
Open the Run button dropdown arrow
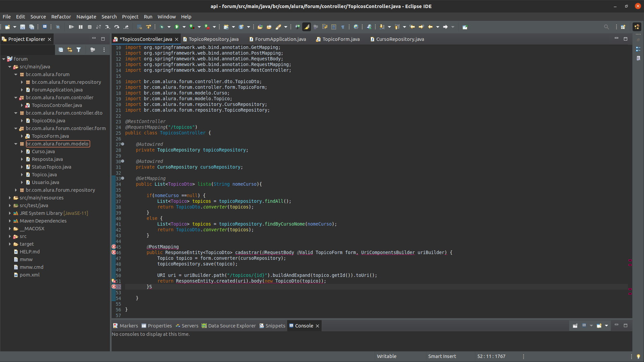coord(184,27)
